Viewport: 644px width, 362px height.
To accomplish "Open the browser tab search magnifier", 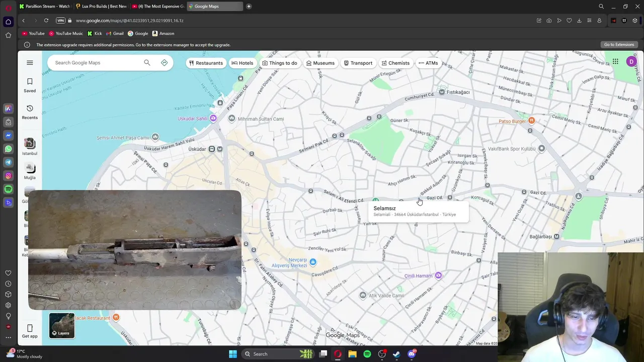I will coord(601,7).
